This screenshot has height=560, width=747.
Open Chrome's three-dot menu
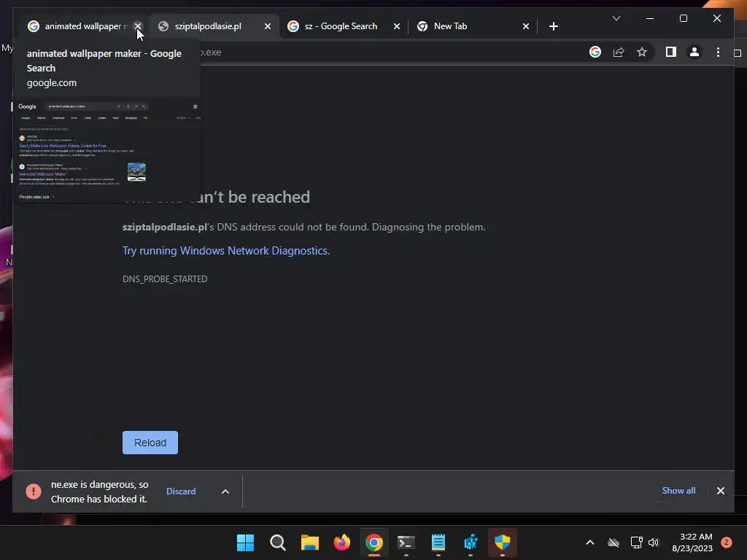718,52
